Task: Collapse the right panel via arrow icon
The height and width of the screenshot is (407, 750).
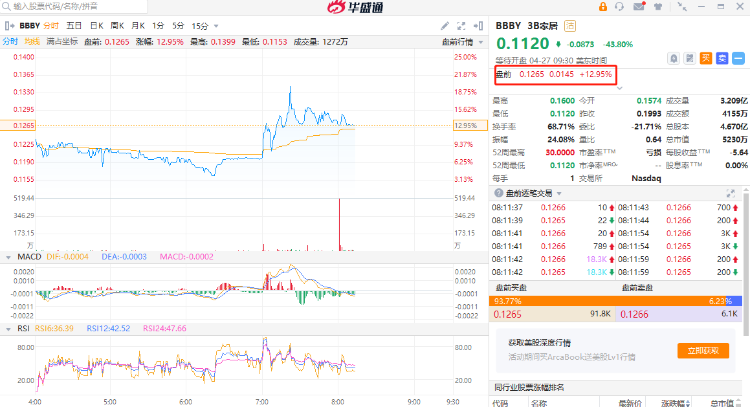Action: tap(478, 26)
